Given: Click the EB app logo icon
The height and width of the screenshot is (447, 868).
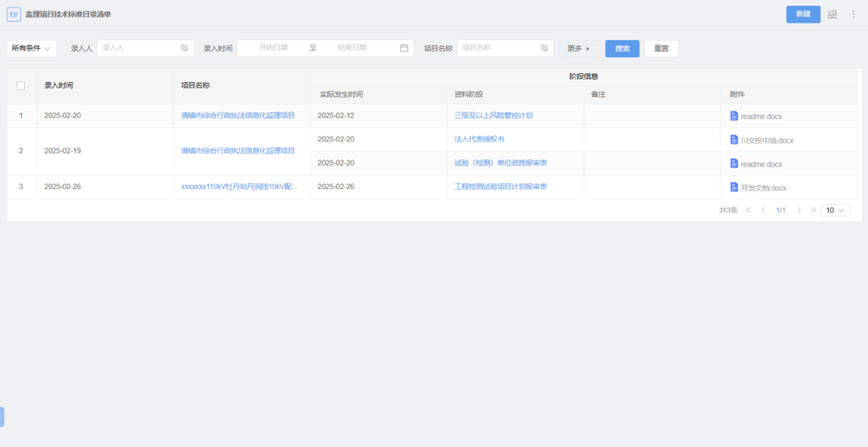Looking at the screenshot, I should 14,14.
